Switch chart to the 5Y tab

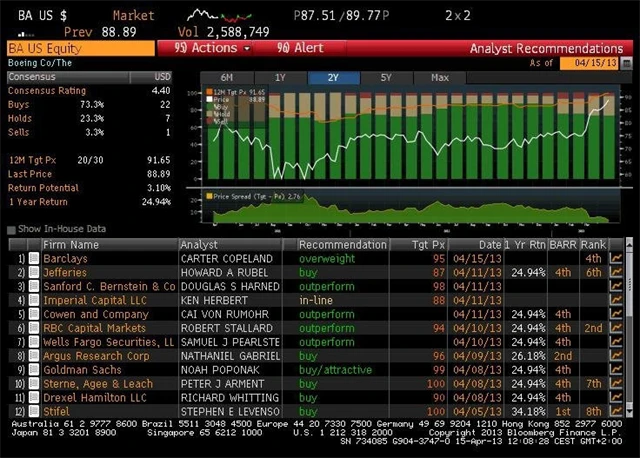click(x=386, y=77)
